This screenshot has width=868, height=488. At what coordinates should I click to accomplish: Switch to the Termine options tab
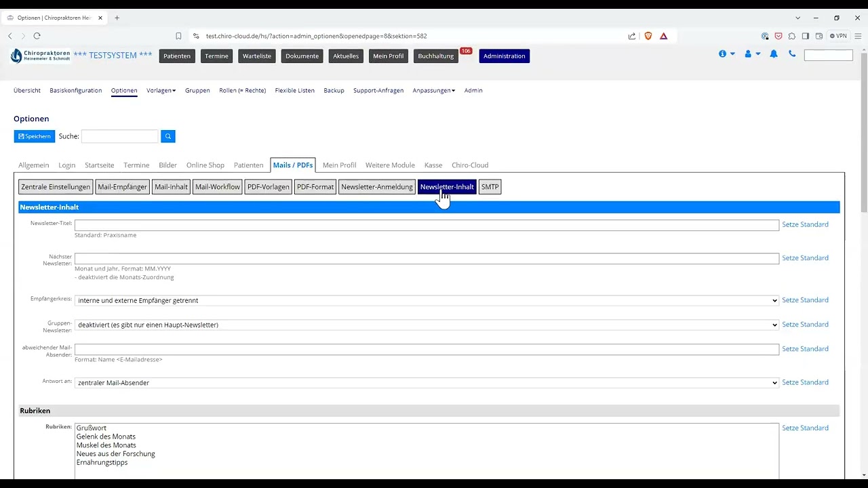tap(136, 165)
